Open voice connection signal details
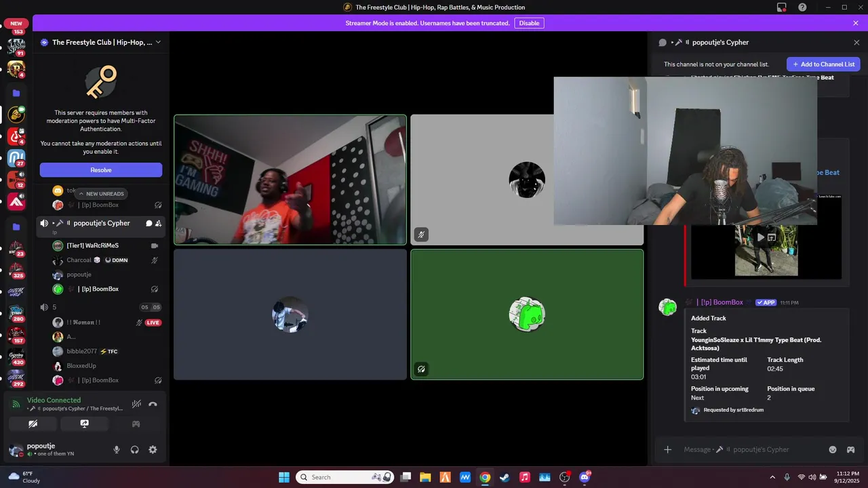Image resolution: width=868 pixels, height=488 pixels. [16, 404]
